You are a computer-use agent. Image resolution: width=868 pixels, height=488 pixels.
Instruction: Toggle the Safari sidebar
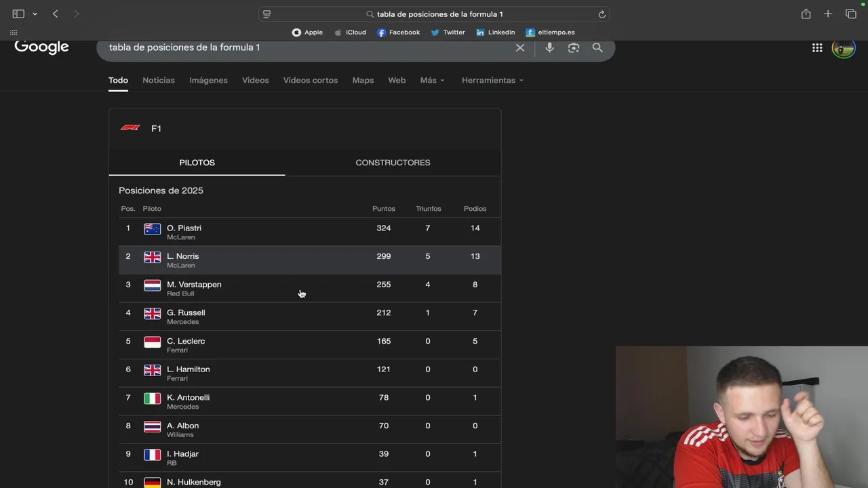point(18,14)
